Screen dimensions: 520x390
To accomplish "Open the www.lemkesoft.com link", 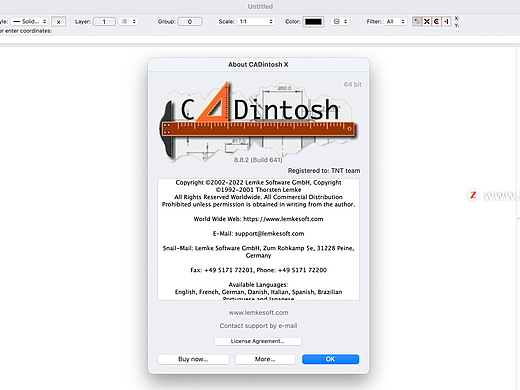I will 258,313.
